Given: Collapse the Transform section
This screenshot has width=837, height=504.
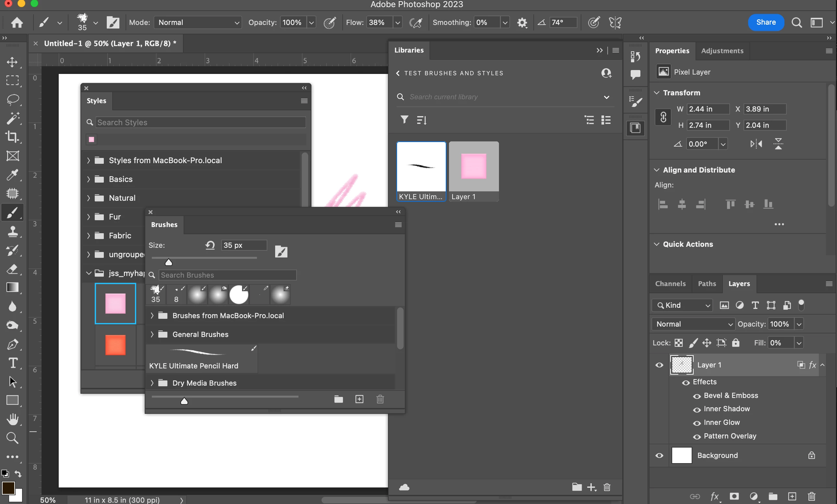Looking at the screenshot, I should point(657,93).
